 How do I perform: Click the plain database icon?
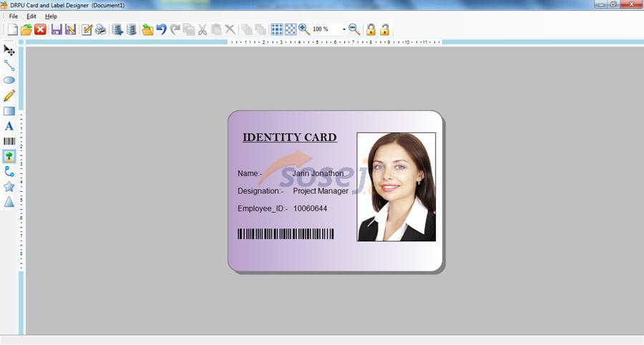coord(132,29)
